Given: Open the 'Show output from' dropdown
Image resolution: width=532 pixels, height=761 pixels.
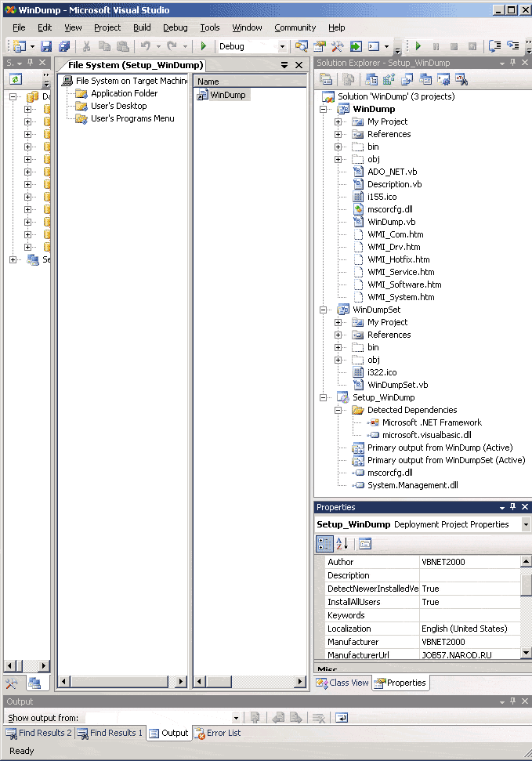Looking at the screenshot, I should [x=236, y=718].
